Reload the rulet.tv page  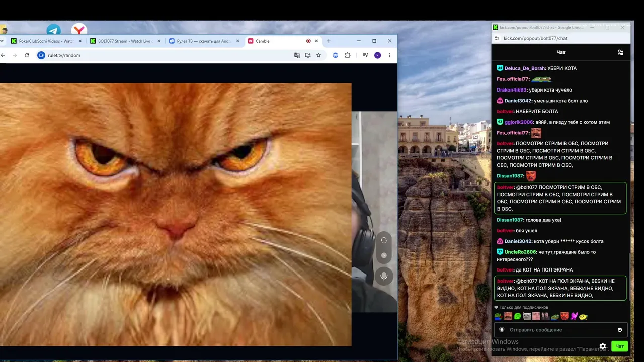click(x=27, y=55)
